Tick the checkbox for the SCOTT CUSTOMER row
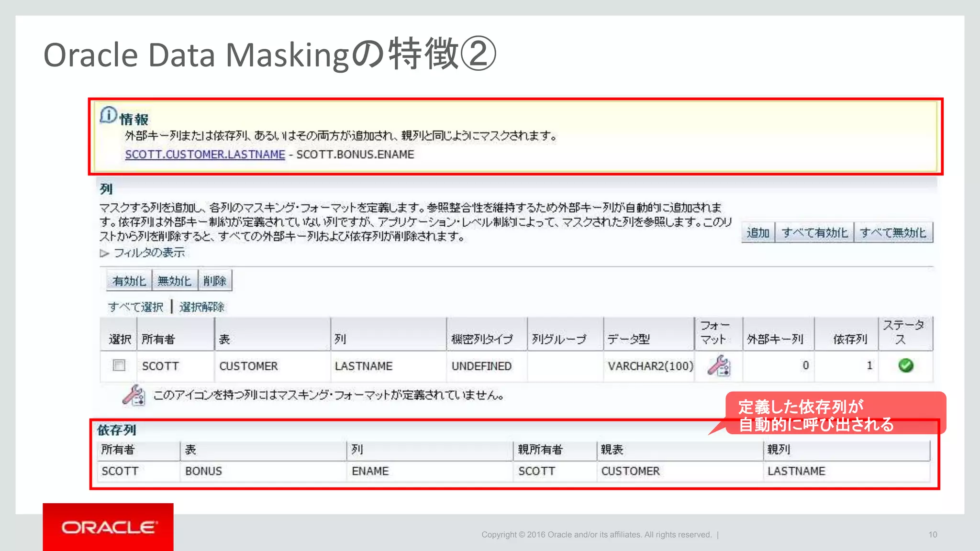Screen dimensions: 980x551 click(x=119, y=365)
